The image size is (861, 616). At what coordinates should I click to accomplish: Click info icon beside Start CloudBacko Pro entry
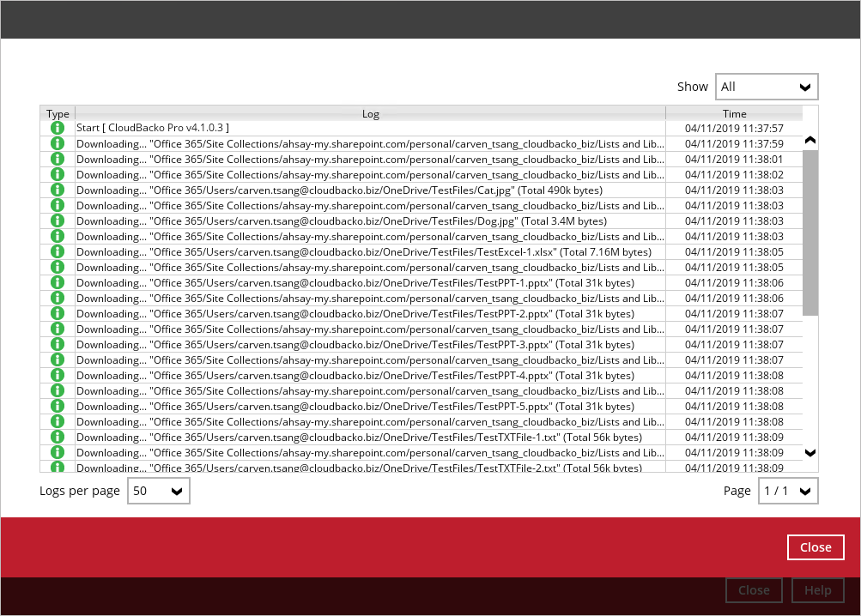58,128
